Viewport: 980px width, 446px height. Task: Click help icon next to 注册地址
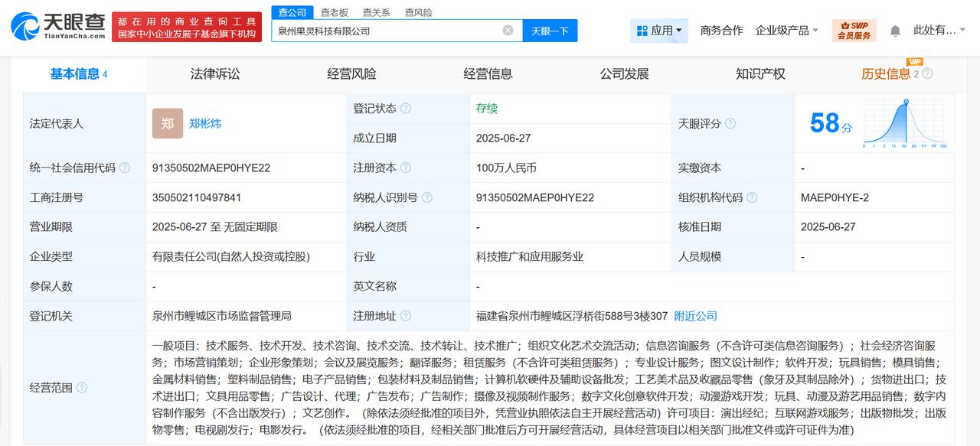tap(406, 316)
